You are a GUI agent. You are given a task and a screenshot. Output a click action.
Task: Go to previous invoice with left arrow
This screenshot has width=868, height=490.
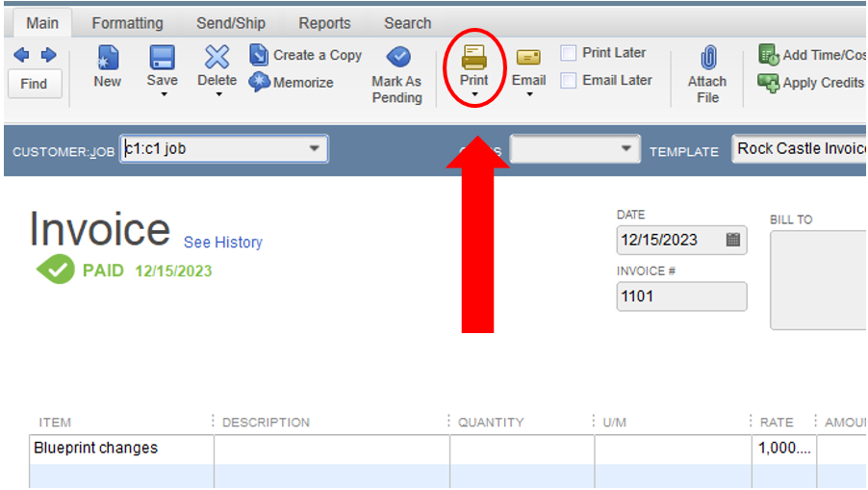21,55
